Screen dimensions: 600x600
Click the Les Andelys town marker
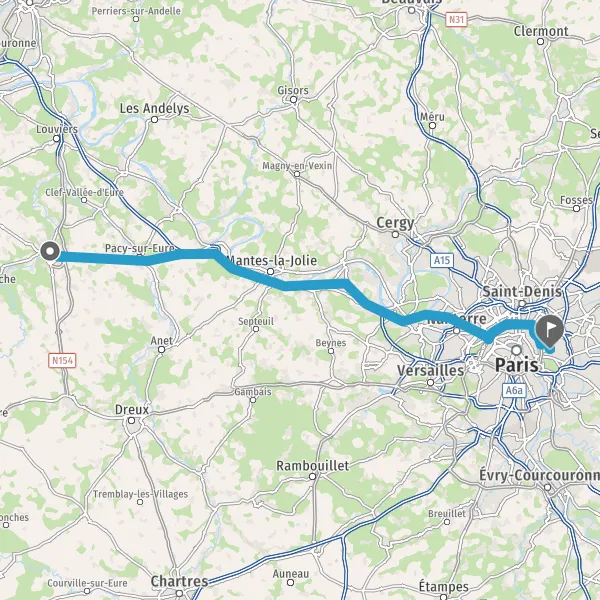(x=155, y=119)
